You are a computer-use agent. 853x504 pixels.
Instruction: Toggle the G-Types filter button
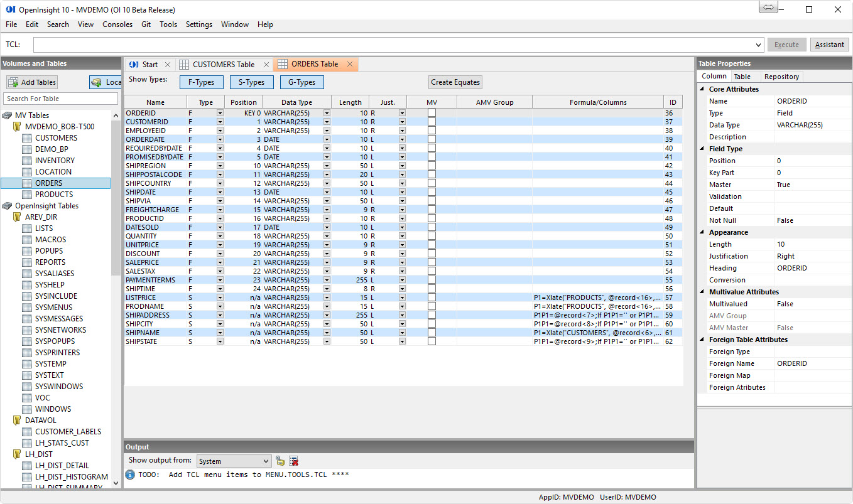tap(302, 82)
